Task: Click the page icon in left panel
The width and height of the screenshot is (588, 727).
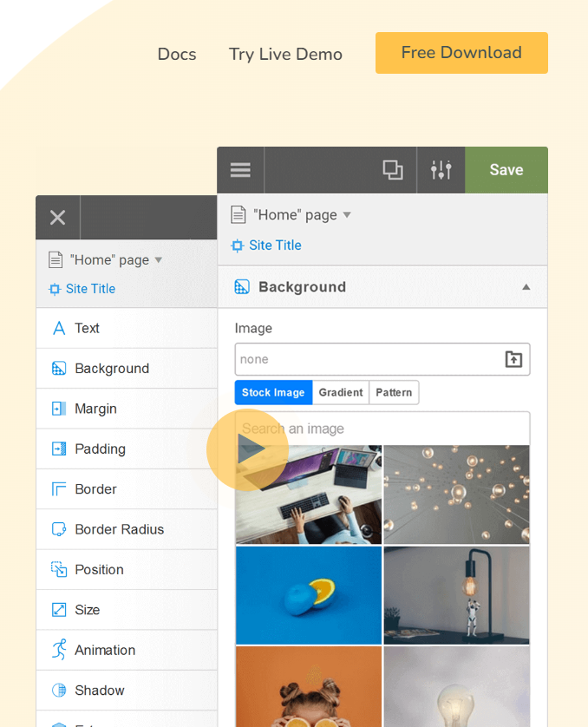Action: (56, 259)
